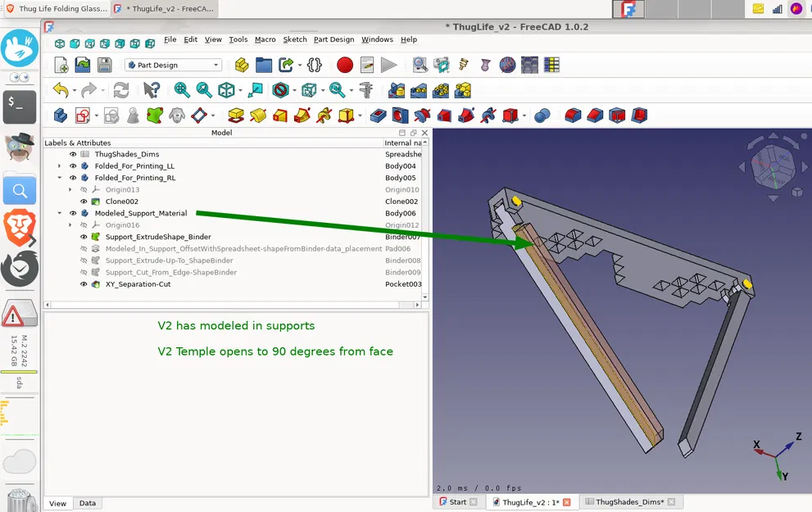
Task: Open the Sketch menu
Action: [295, 39]
